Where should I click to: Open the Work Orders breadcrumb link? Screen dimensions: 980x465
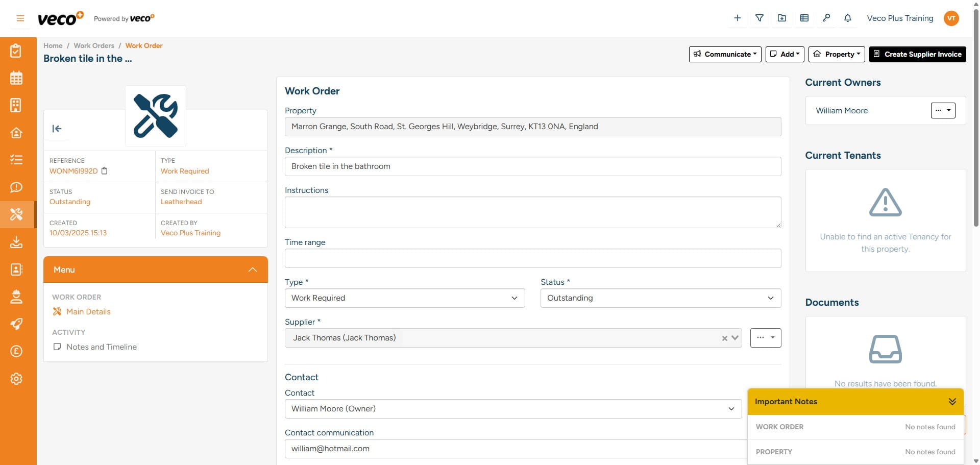click(94, 45)
